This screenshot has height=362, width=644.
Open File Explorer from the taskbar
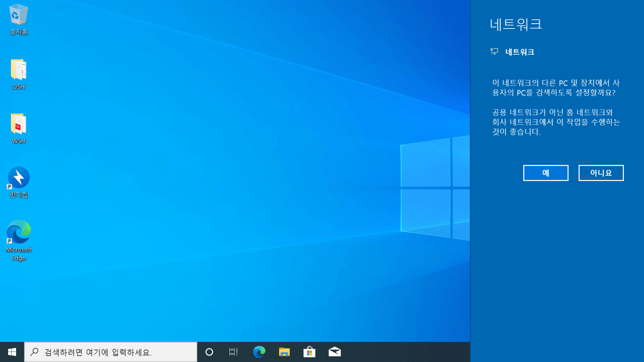[284, 352]
